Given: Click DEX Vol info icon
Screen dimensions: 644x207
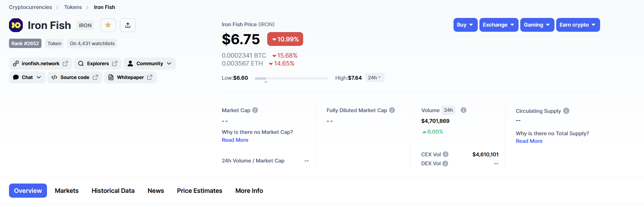Looking at the screenshot, I should [445, 164].
